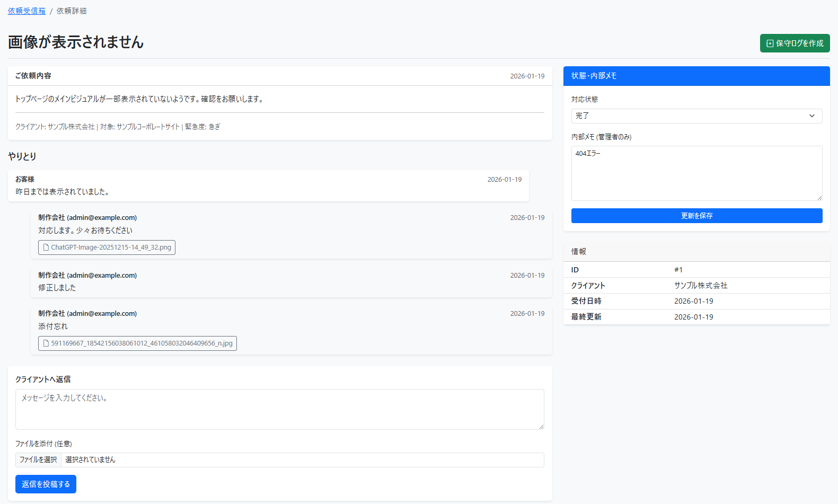Click the お客様 message 昨日までは表示されていました

[x=63, y=192]
